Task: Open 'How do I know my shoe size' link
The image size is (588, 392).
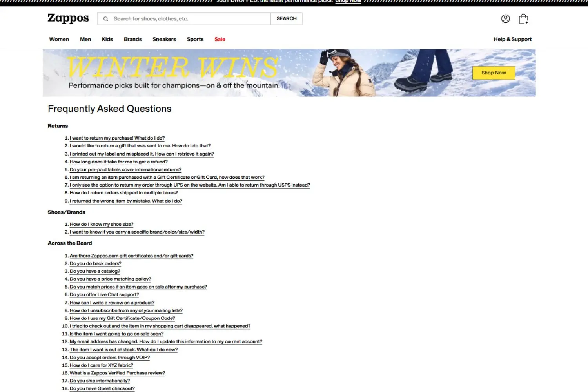Action: [102, 224]
